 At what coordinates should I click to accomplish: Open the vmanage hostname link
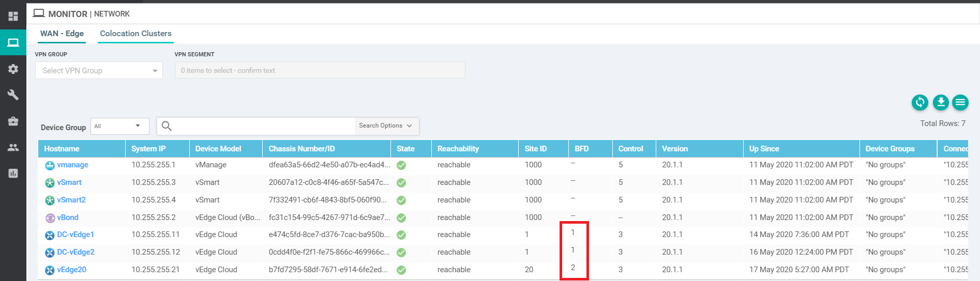[x=72, y=165]
